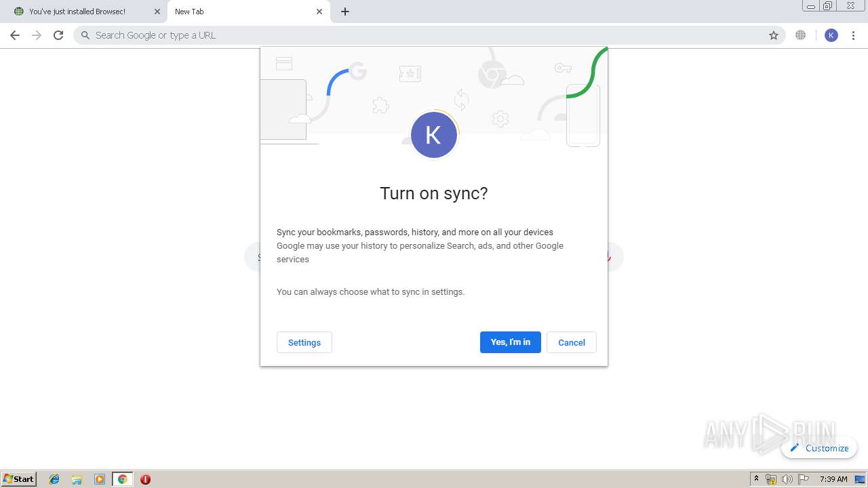Show hidden tray icons arrow
This screenshot has width=868, height=488.
(x=757, y=479)
